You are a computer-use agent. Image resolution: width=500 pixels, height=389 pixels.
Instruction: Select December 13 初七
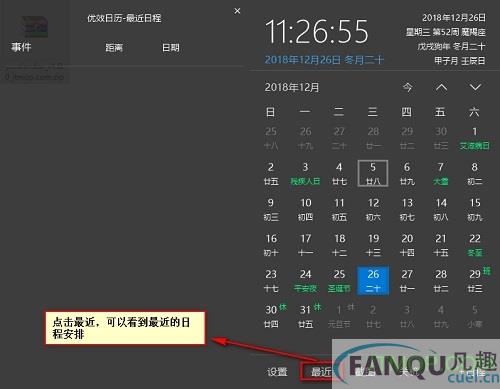pyautogui.click(x=407, y=209)
